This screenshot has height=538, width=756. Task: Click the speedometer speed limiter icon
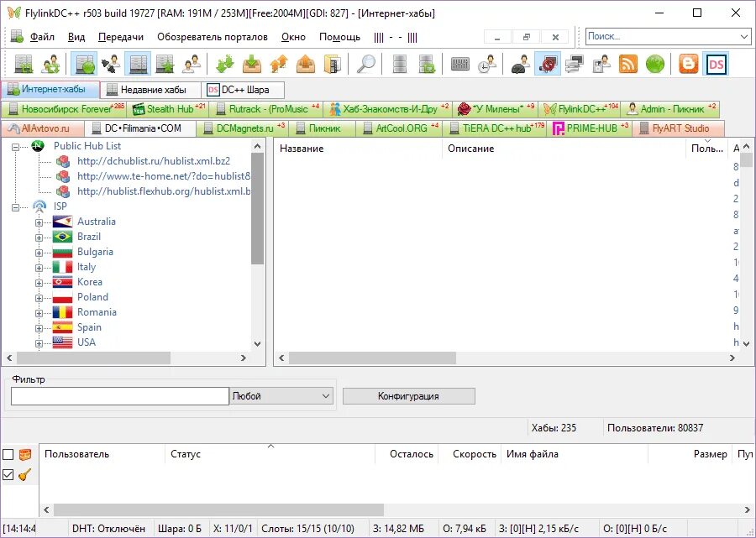click(x=520, y=64)
